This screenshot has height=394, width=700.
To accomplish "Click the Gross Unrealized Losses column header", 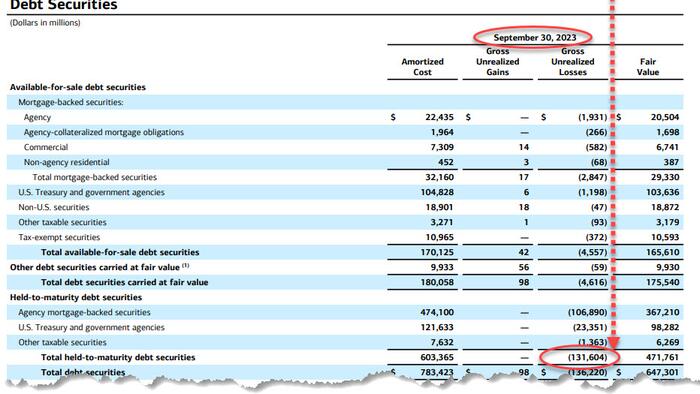I will (x=572, y=62).
